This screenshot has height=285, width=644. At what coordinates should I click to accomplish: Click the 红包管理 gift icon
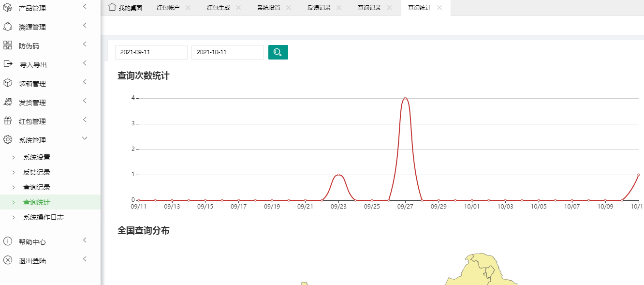tap(8, 121)
